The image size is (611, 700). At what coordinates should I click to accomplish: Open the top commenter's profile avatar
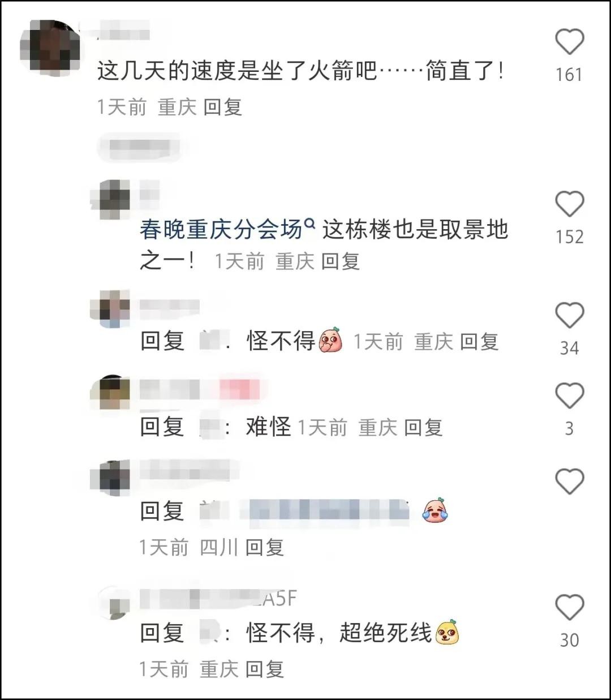pos(51,47)
